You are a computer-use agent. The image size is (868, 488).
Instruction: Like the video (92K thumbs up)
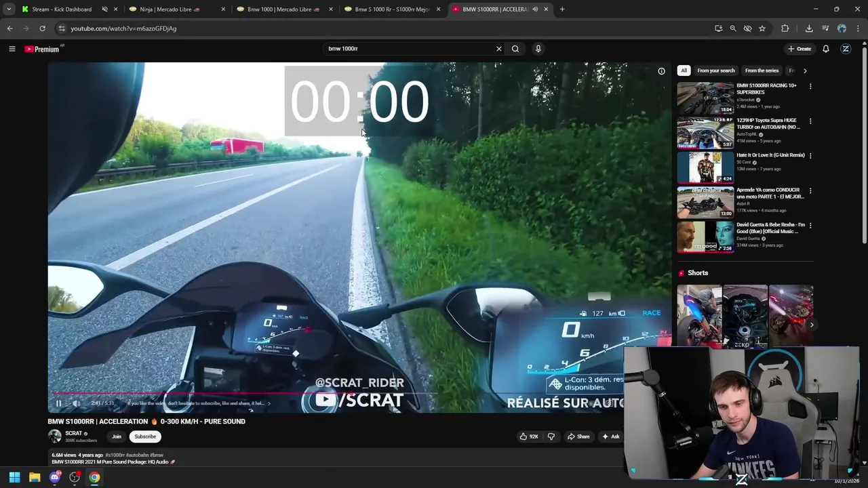[529, 436]
